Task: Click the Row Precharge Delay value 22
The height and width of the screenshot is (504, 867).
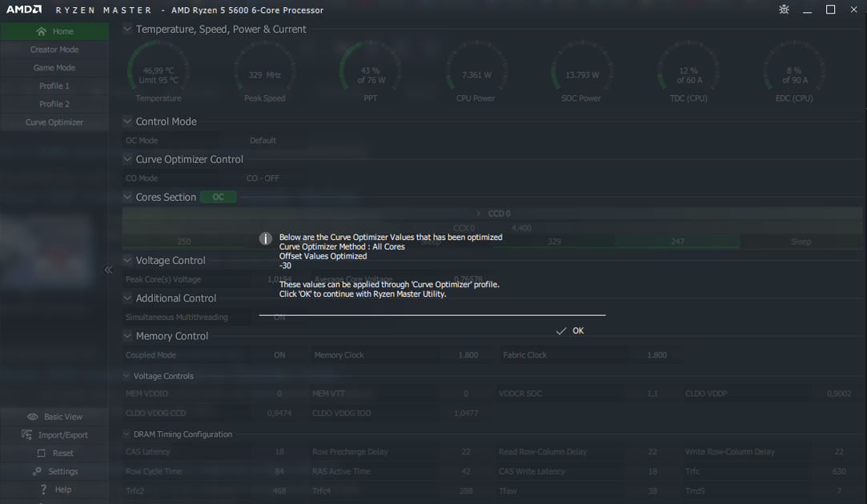Action: click(466, 451)
